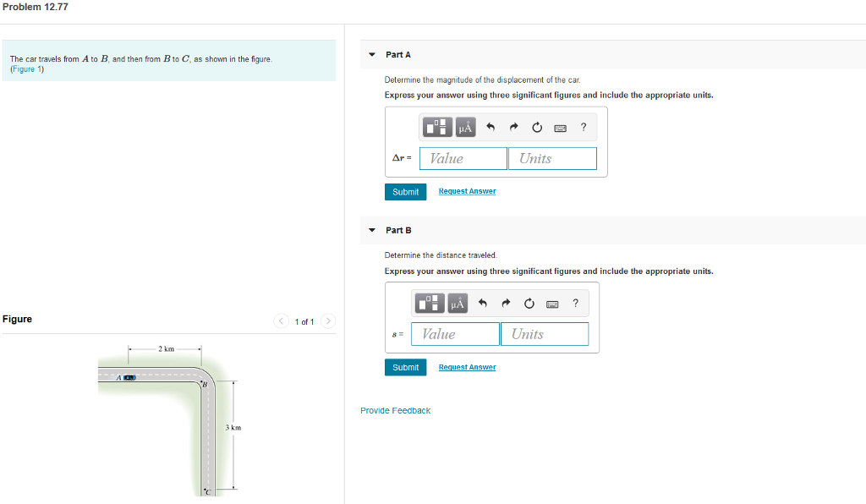The image size is (866, 504).
Task: Click the Δr Units input field
Action: coord(552,158)
